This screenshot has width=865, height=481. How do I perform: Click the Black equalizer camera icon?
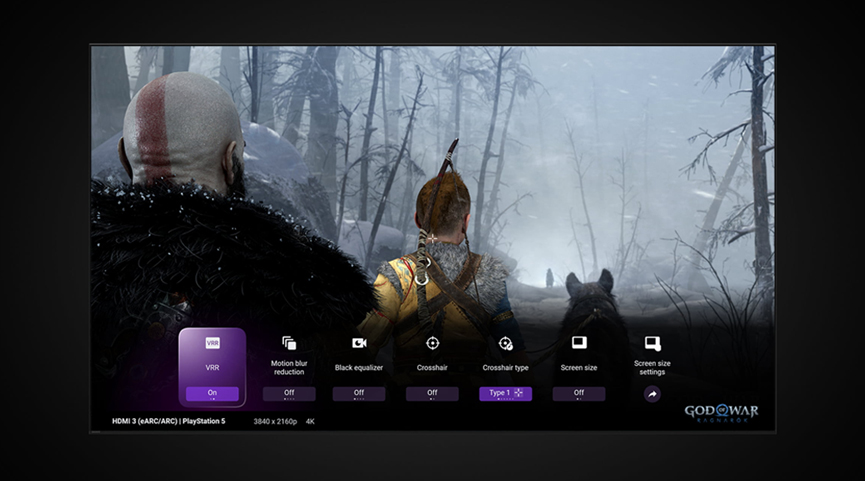coord(359,343)
